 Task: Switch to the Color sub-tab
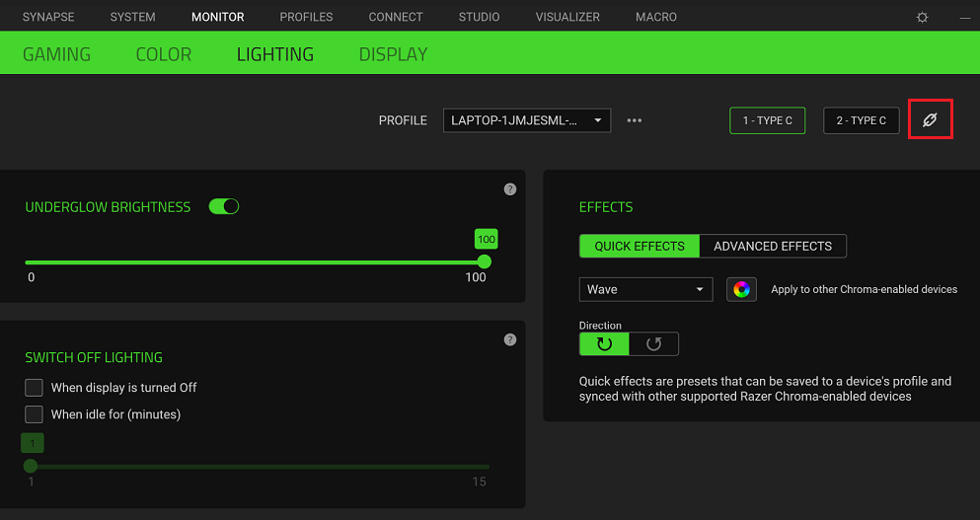[x=164, y=54]
